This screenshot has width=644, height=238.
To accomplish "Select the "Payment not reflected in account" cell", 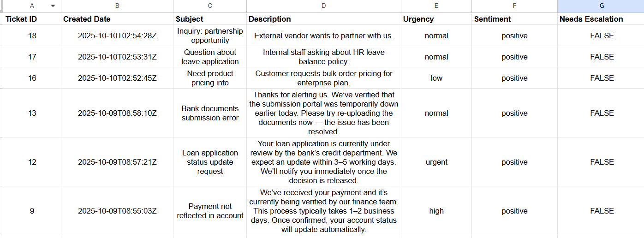I will pos(210,211).
